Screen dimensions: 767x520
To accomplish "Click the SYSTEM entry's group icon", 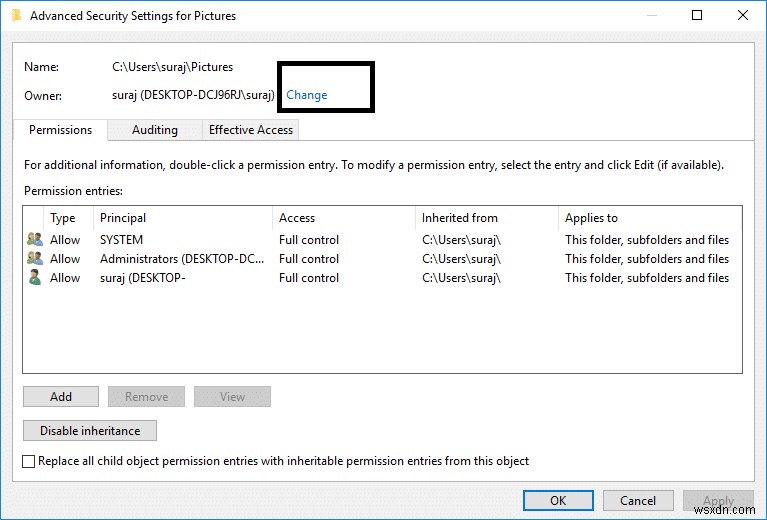I will (x=35, y=240).
